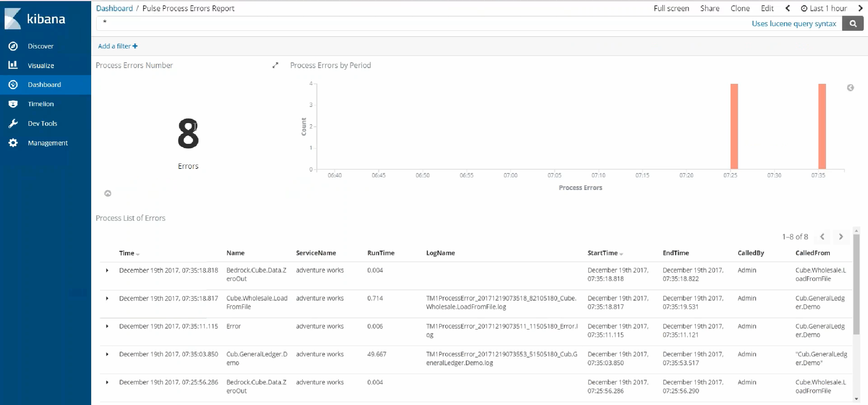Image resolution: width=868 pixels, height=405 pixels.
Task: Expand the 07:35:11.115 Error row
Action: (x=107, y=327)
